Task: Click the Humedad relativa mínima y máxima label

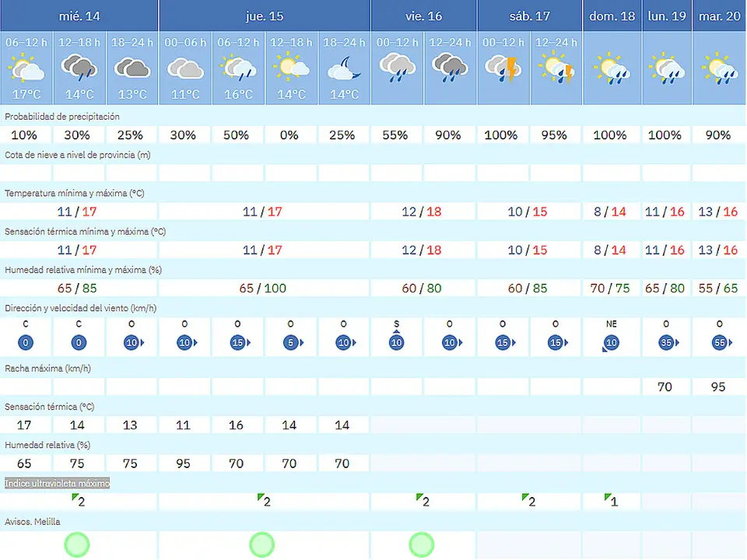Action: point(83,270)
